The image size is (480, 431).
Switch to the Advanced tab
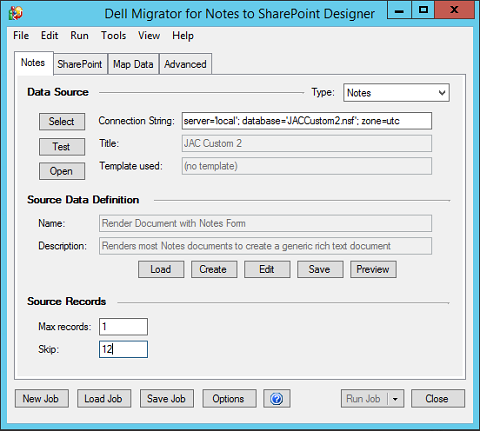click(185, 64)
